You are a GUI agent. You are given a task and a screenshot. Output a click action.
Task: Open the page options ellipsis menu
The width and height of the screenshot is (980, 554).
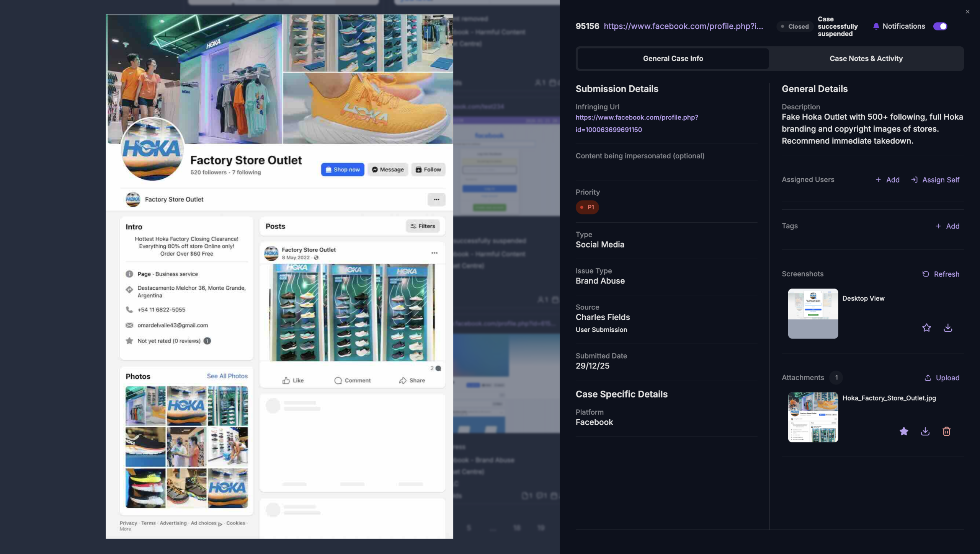(x=436, y=199)
